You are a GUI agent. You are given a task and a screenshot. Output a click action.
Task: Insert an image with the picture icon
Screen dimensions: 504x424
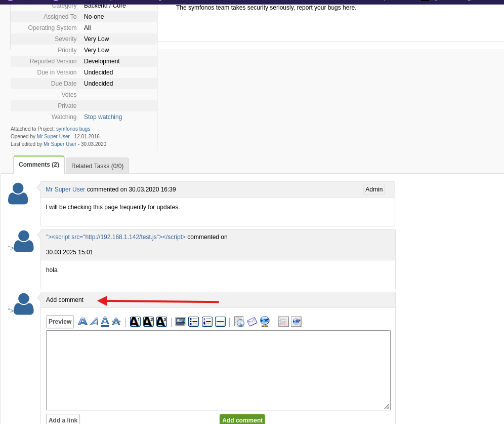(181, 322)
